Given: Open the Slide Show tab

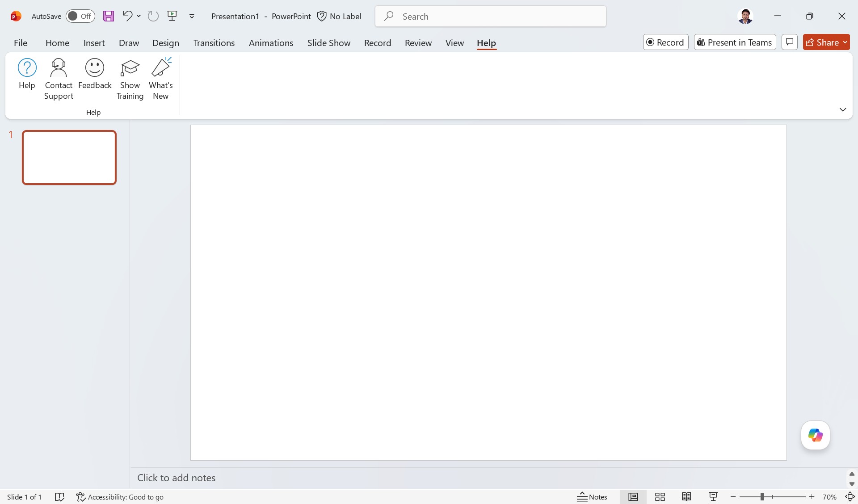Looking at the screenshot, I should (329, 43).
